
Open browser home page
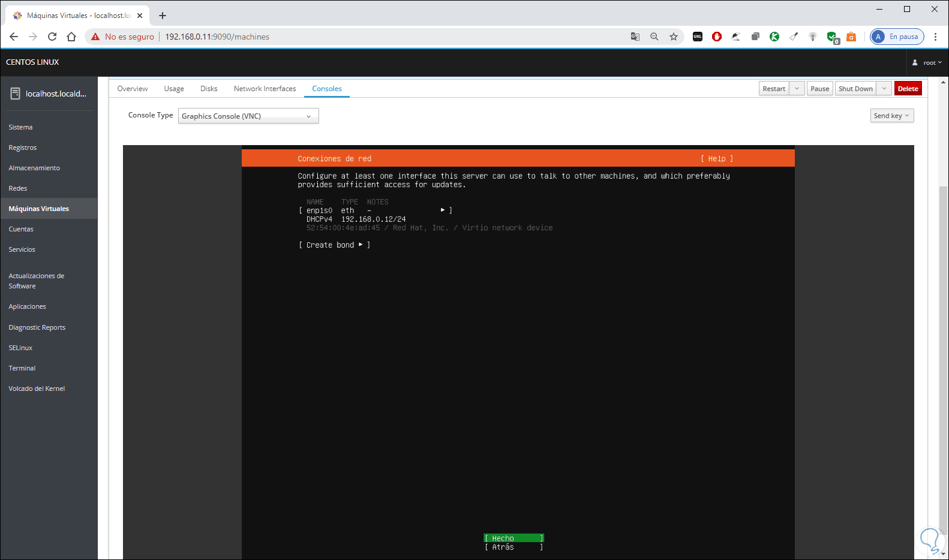(71, 37)
